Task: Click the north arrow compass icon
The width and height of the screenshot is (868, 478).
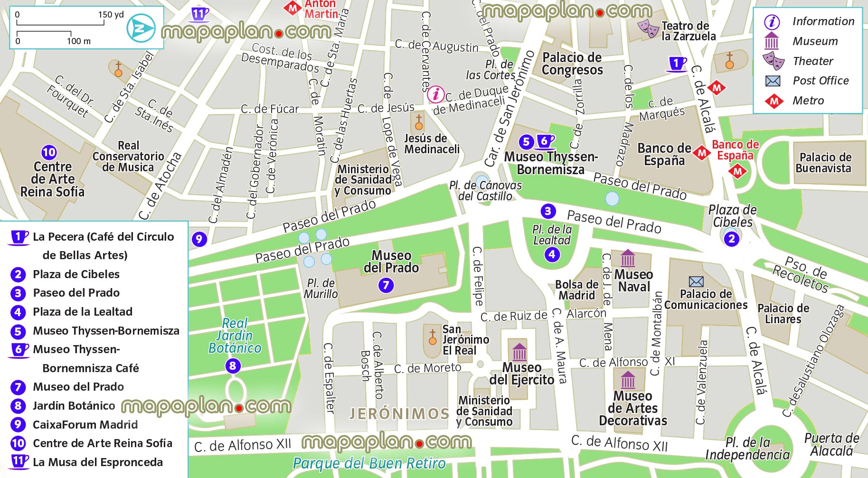Action: pos(141,28)
